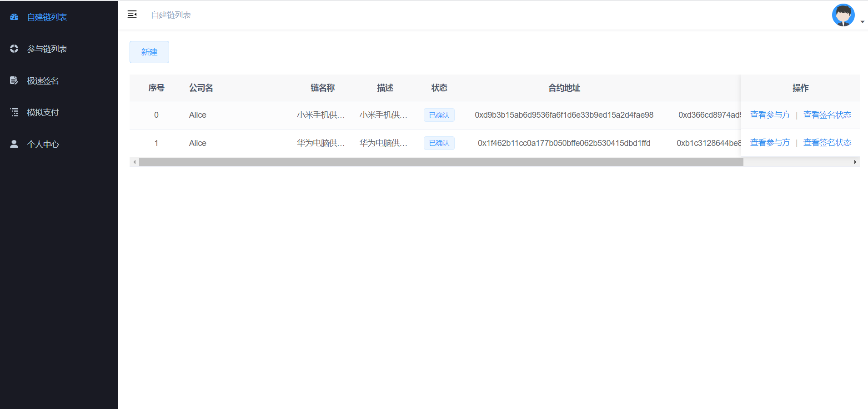Click the 已确认 status tag in row 1
The height and width of the screenshot is (409, 868).
coord(439,143)
